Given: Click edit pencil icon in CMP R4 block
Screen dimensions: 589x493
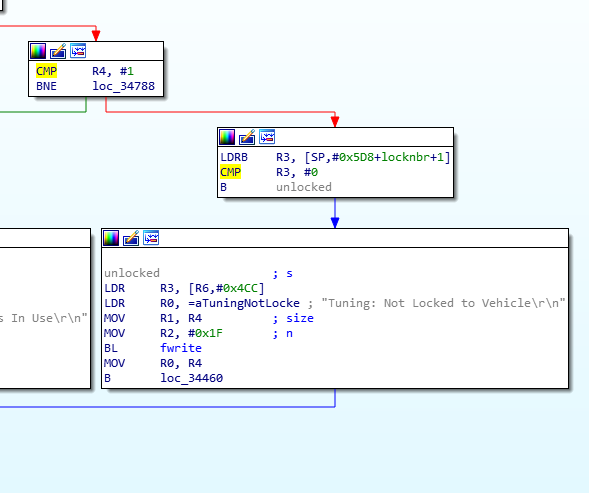Looking at the screenshot, I should coord(58,51).
